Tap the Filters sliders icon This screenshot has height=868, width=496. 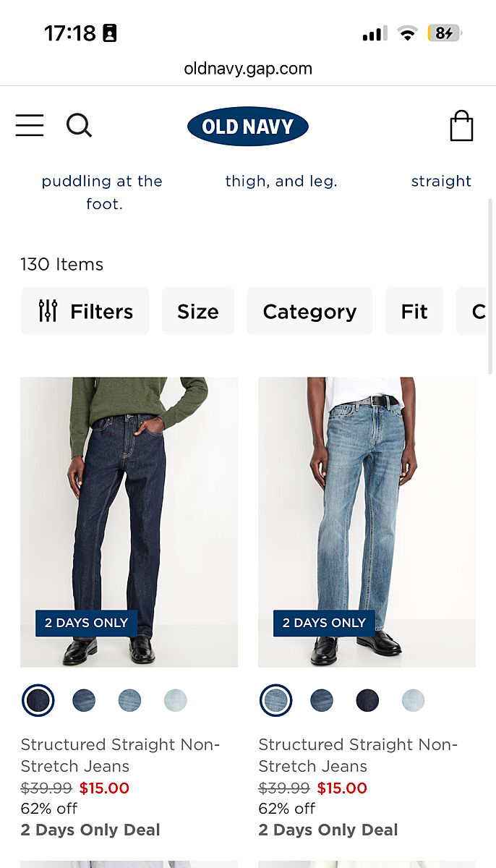[x=48, y=311]
